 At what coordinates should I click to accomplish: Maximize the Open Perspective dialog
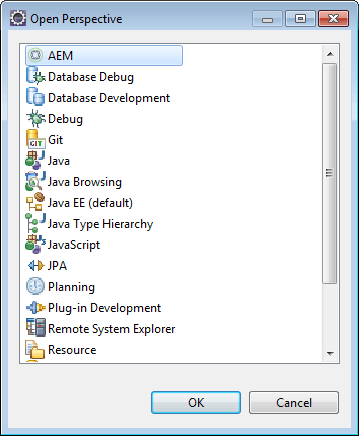[300, 19]
